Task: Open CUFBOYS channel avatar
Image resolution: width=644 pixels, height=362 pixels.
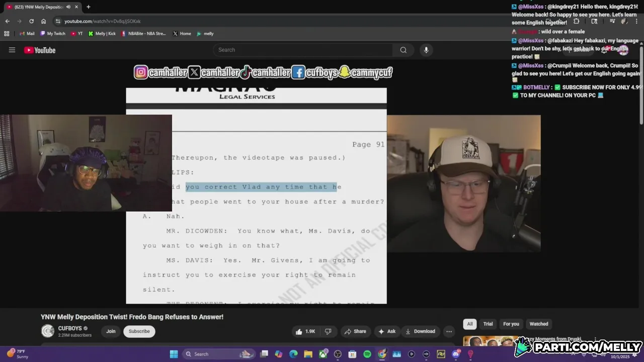Action: click(x=48, y=331)
